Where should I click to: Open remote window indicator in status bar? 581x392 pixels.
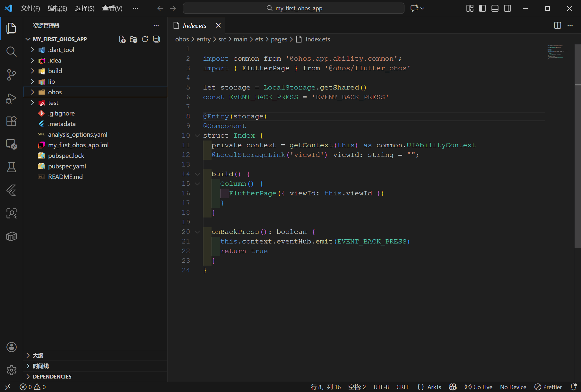pos(8,387)
